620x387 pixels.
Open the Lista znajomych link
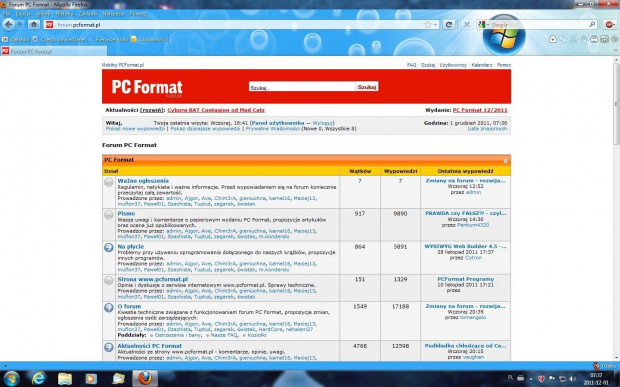coord(487,129)
